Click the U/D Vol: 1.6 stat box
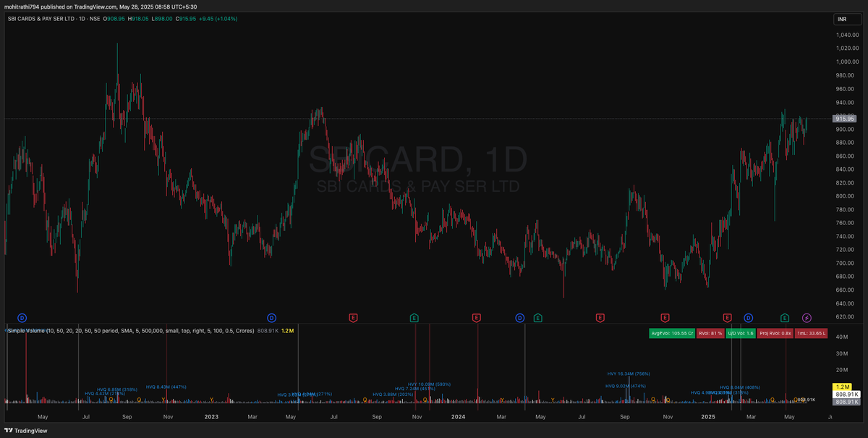The height and width of the screenshot is (438, 868). coord(741,333)
